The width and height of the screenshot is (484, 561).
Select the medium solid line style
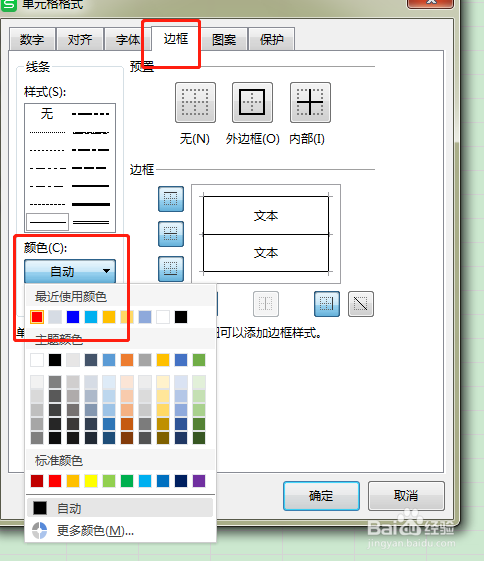point(91,186)
